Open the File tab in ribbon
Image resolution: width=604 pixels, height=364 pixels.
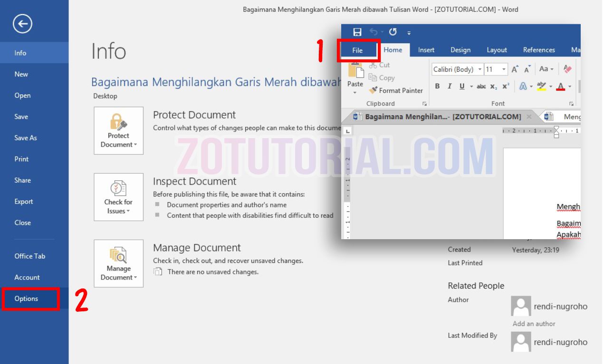tap(358, 50)
